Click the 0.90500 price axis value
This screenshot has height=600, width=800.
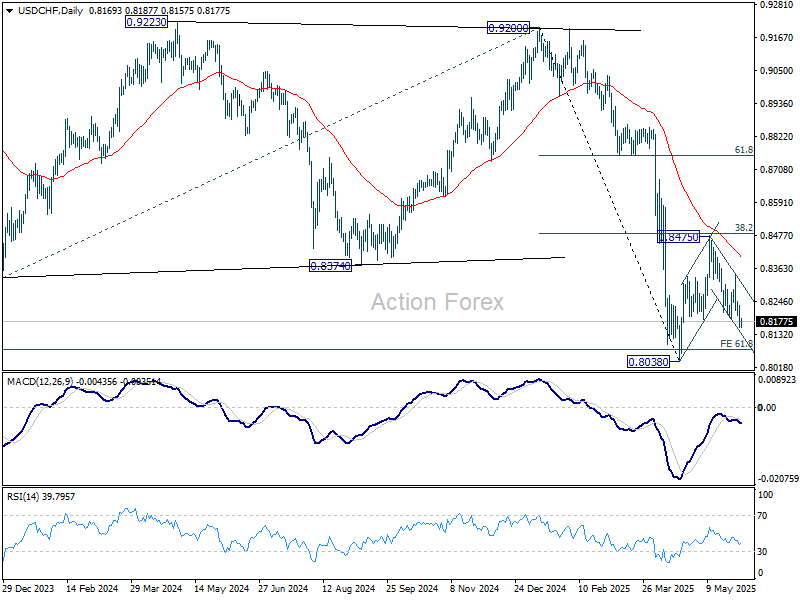pyautogui.click(x=776, y=71)
